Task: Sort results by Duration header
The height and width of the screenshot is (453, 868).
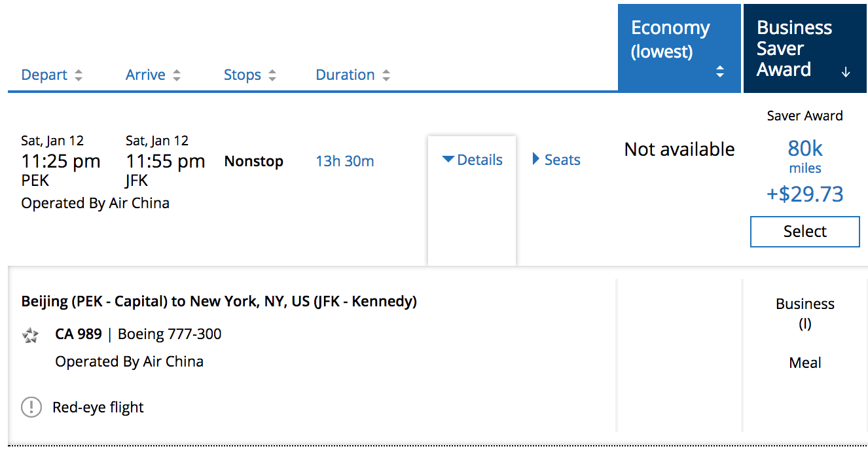Action: (345, 75)
